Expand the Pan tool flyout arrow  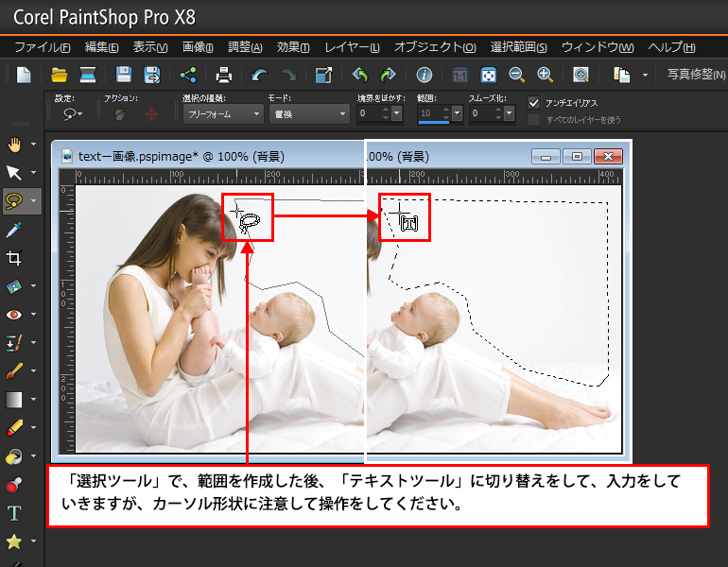(33, 145)
